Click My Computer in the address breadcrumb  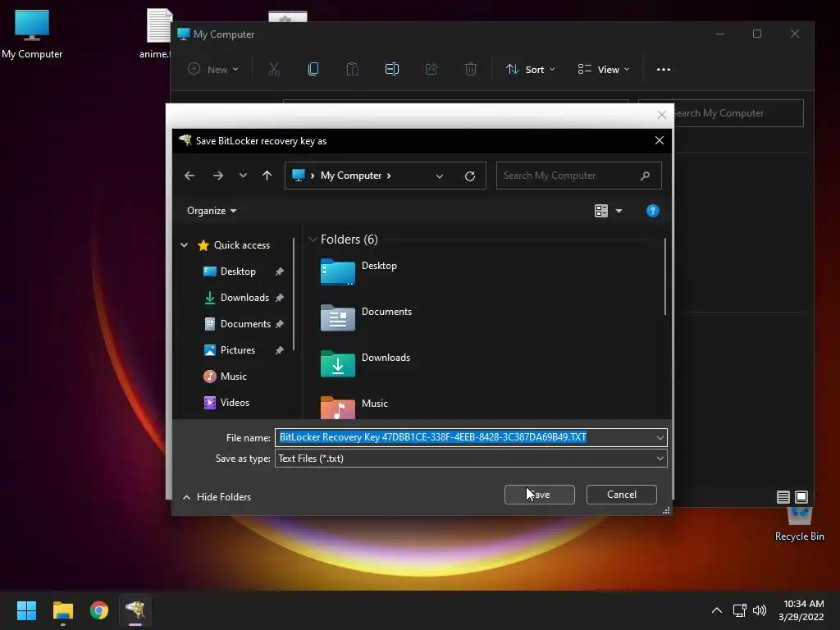tap(351, 176)
